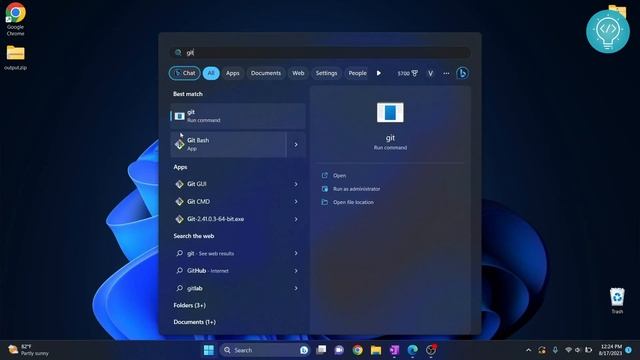This screenshot has width=640, height=360.
Task: Expand the Git Bash result chevron
Action: [x=296, y=144]
